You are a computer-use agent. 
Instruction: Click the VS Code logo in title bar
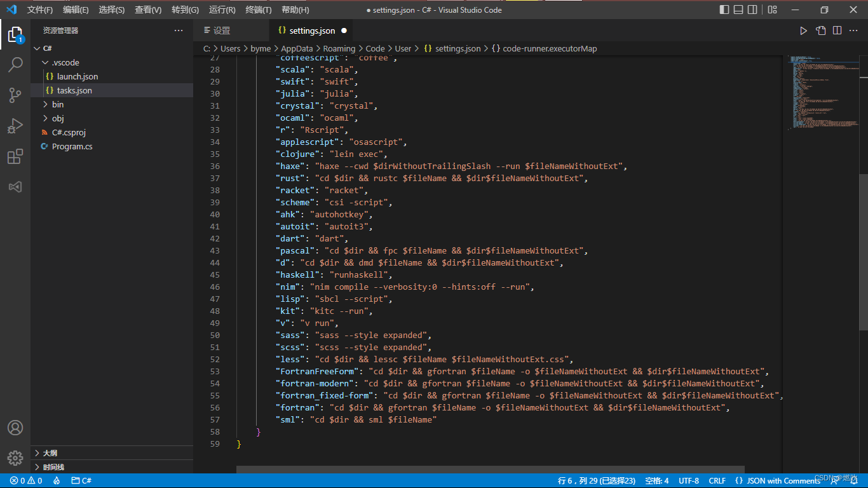(x=11, y=10)
